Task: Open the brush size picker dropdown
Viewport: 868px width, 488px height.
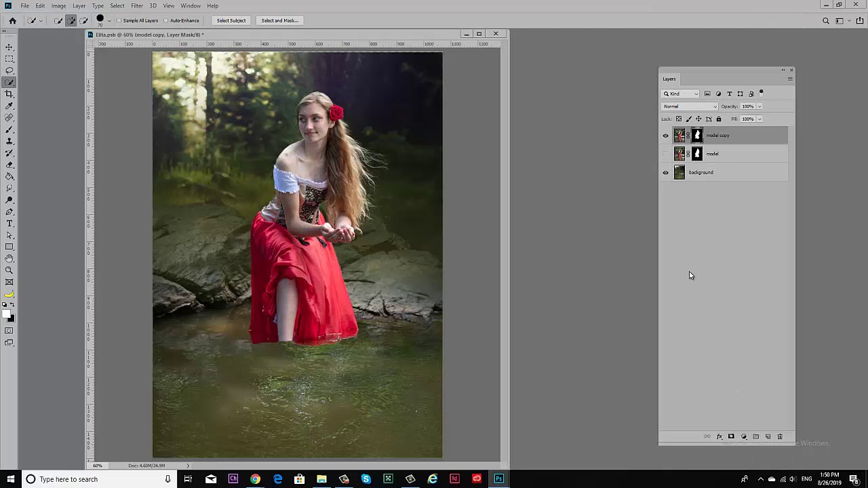Action: 109,21
